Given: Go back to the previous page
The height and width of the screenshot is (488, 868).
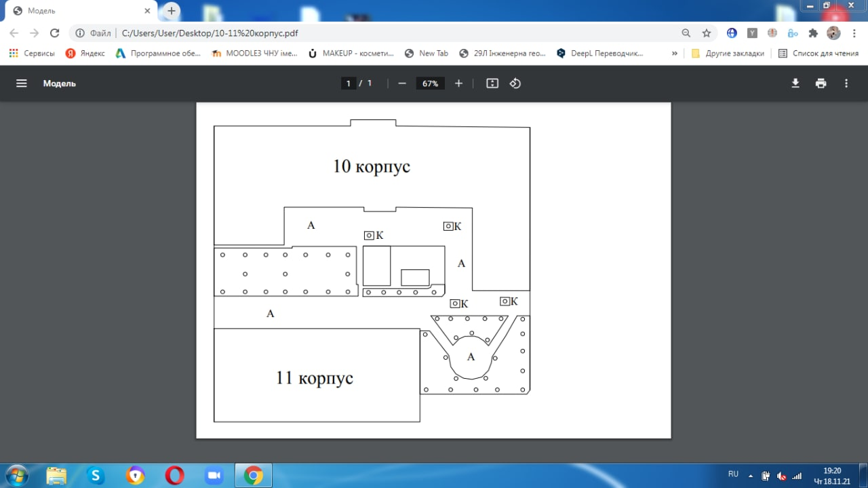Looking at the screenshot, I should point(14,33).
